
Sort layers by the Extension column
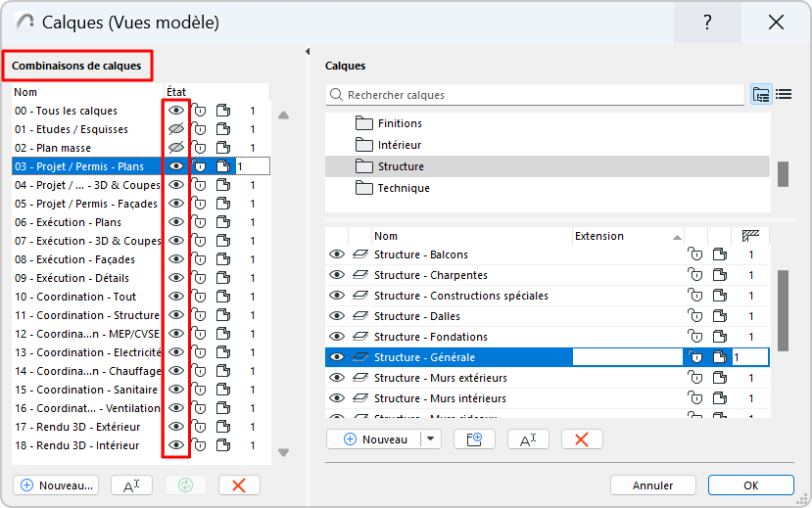pos(627,236)
